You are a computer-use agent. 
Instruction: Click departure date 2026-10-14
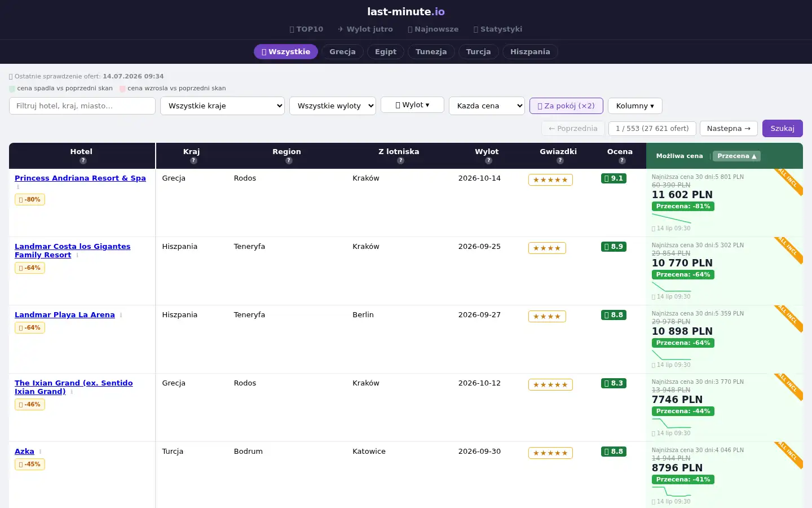point(479,178)
